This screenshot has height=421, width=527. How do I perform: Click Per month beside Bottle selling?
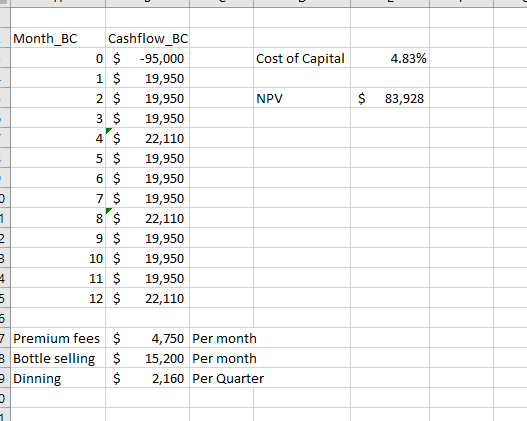[x=224, y=358]
